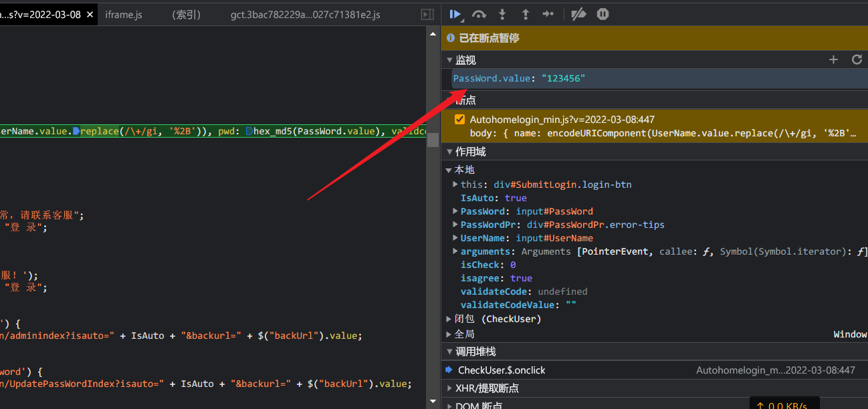Click the Step debugger arrow icon
This screenshot has height=409, width=868.
pyautogui.click(x=548, y=14)
